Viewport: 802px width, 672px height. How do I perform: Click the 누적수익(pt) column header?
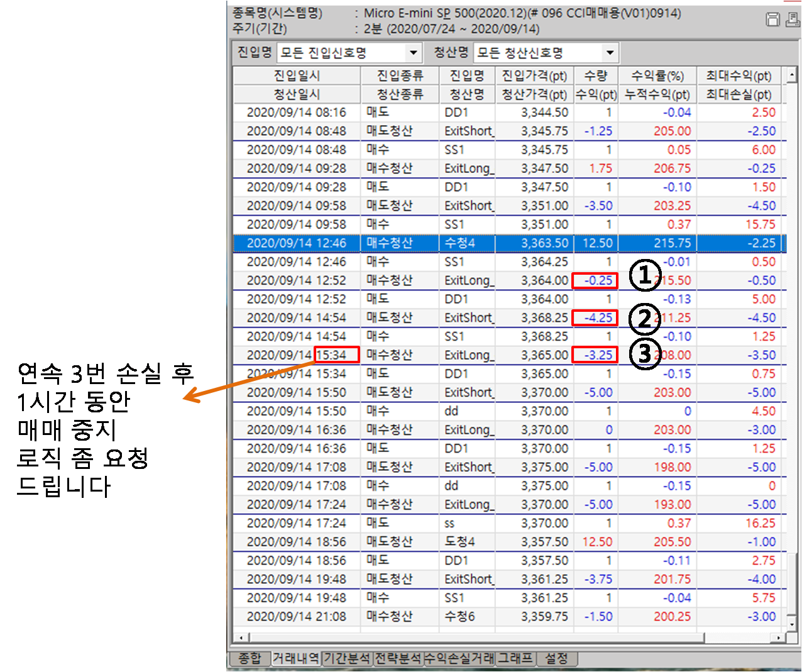[657, 95]
